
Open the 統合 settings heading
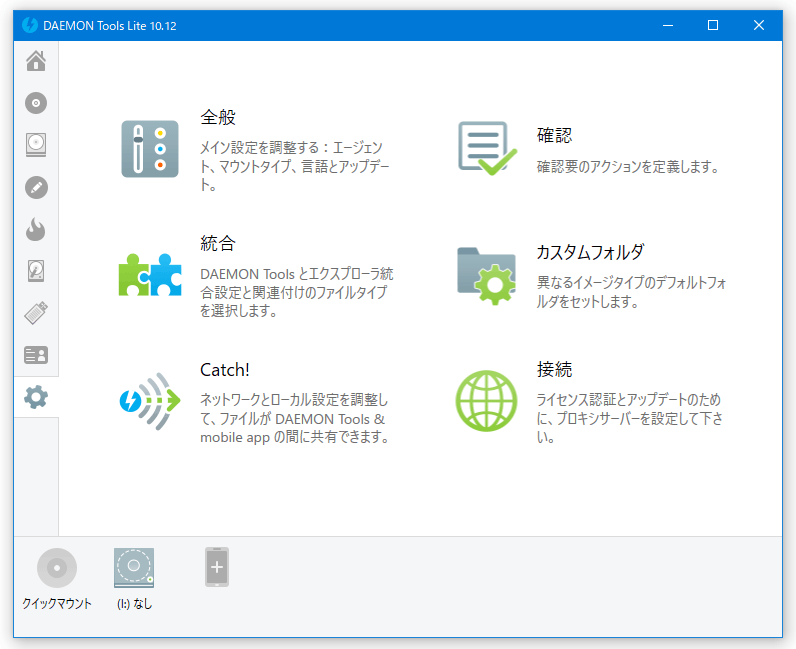[x=218, y=243]
